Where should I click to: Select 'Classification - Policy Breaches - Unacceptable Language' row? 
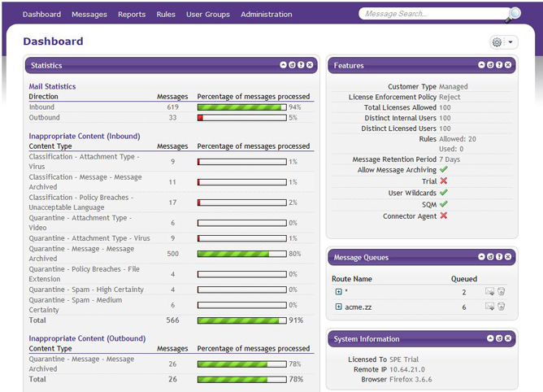pos(172,203)
